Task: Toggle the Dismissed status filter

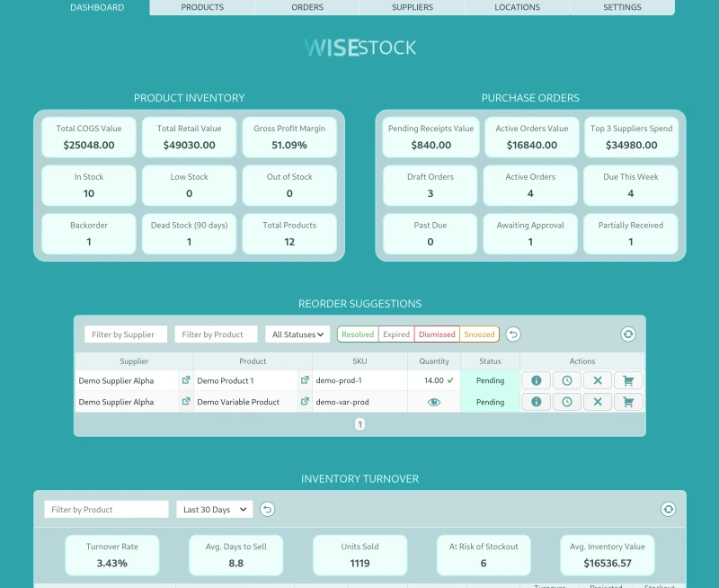Action: (437, 334)
